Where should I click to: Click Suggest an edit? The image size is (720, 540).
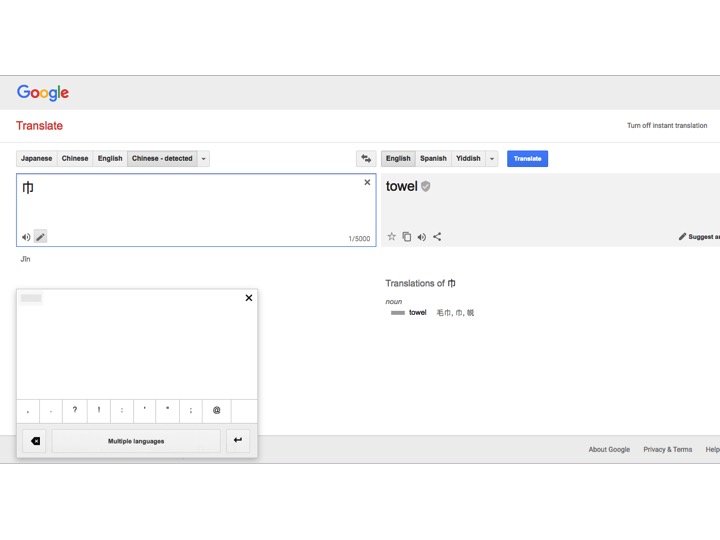coord(699,236)
